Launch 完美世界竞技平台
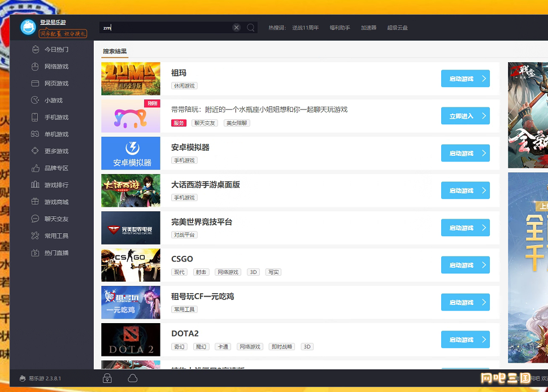The width and height of the screenshot is (548, 392). point(466,228)
